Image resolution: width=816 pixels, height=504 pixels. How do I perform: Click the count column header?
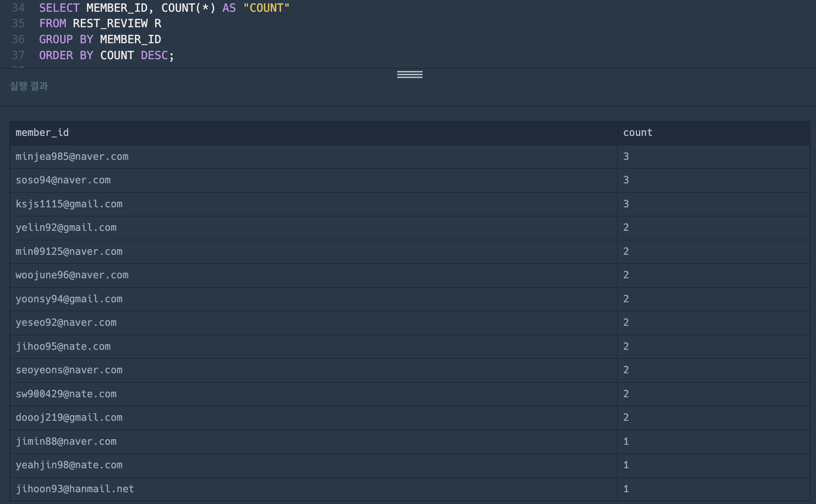point(637,133)
